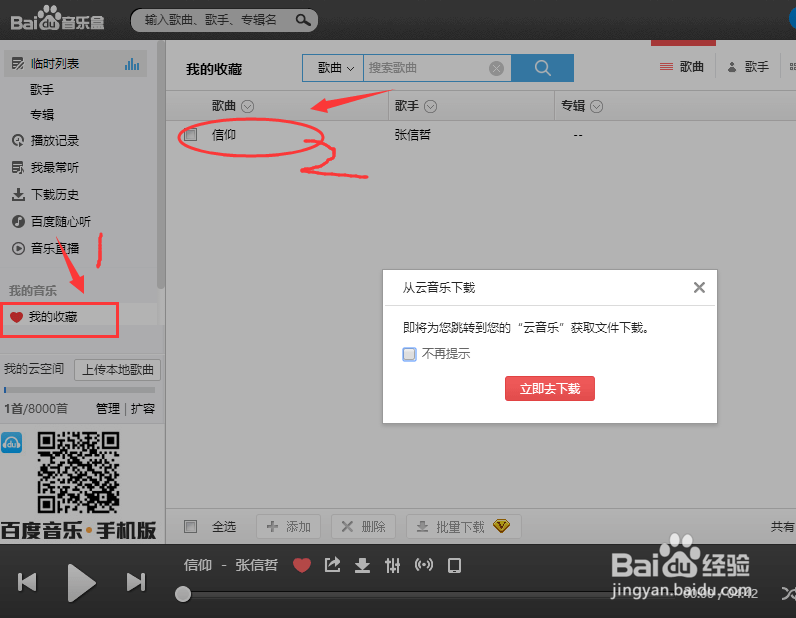
Task: Click the favorite heart in player bar
Action: pyautogui.click(x=302, y=565)
